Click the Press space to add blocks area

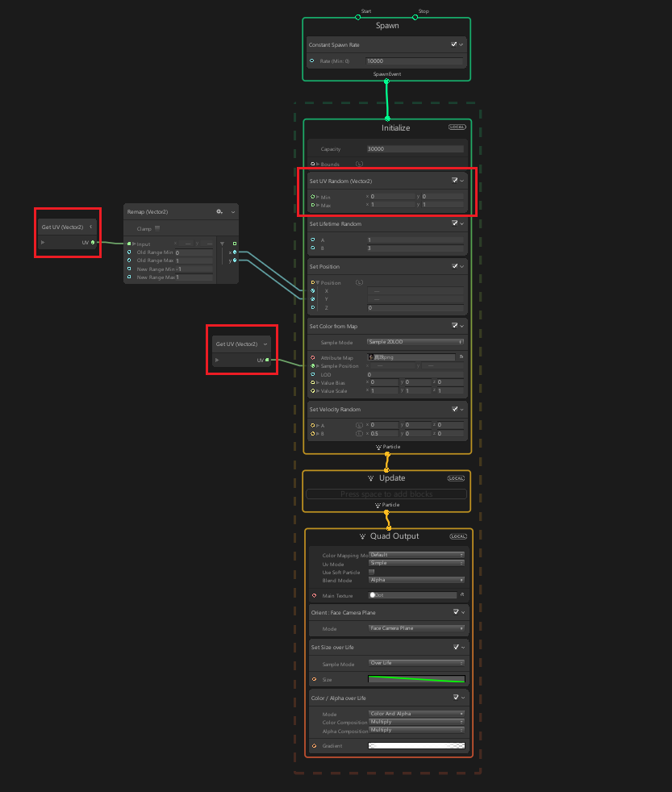click(x=386, y=494)
